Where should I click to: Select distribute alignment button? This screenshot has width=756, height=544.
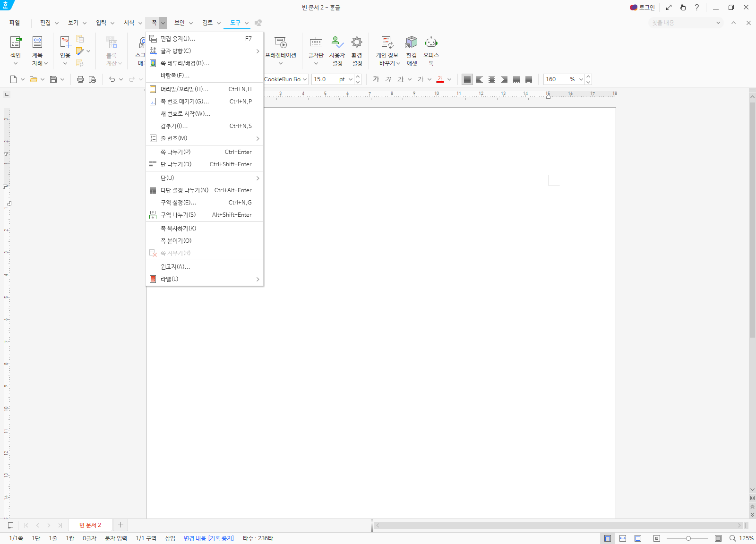click(x=516, y=79)
